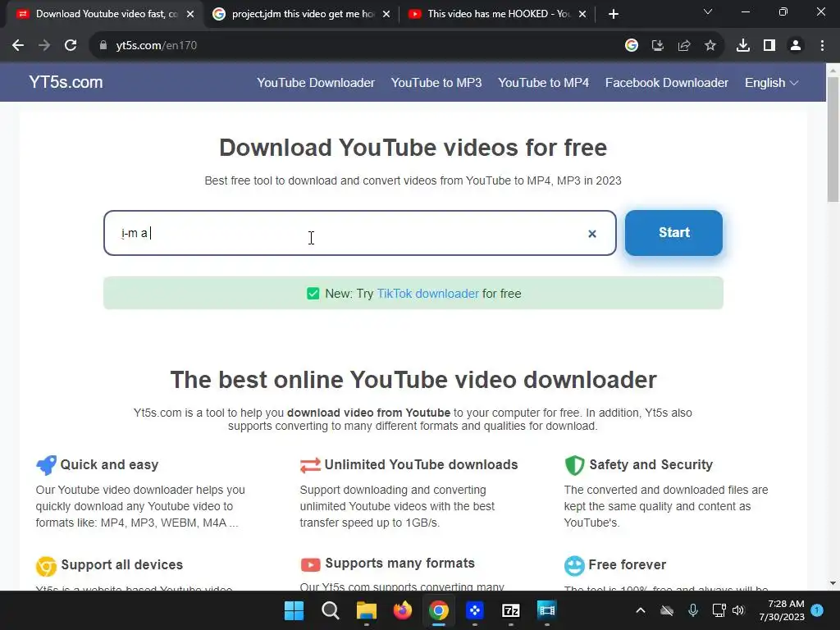Click the browser icon by Support all devices
Screen dimensions: 840x630
click(x=46, y=566)
